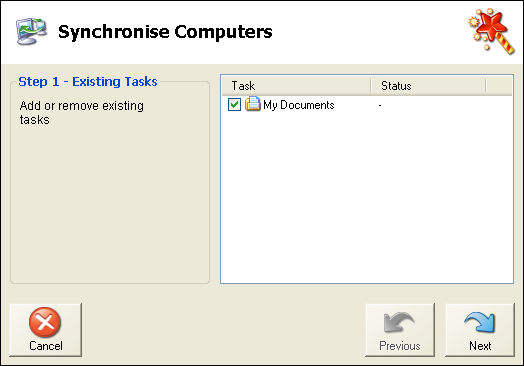The height and width of the screenshot is (366, 524).
Task: Click the Step 1 - Existing Tasks heading
Action: pyautogui.click(x=88, y=82)
